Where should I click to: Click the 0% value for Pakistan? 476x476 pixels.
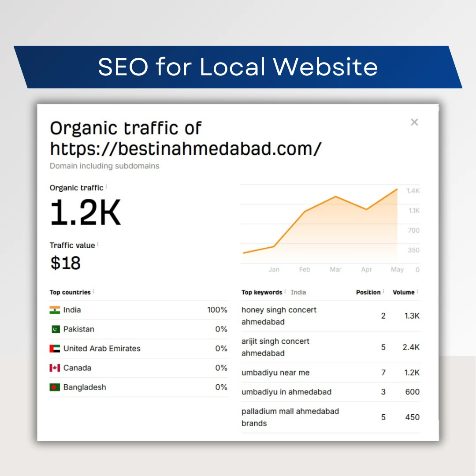221,329
